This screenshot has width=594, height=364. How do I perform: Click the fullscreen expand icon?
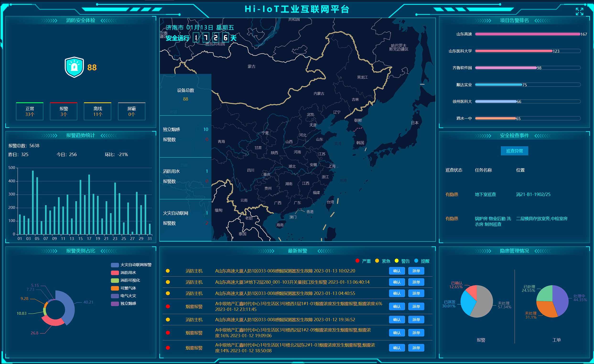[x=579, y=11]
